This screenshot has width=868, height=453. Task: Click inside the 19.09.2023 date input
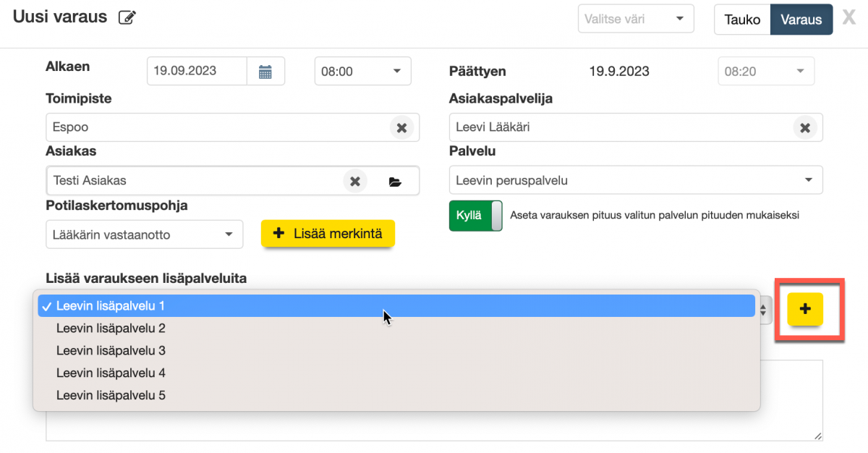[196, 71]
